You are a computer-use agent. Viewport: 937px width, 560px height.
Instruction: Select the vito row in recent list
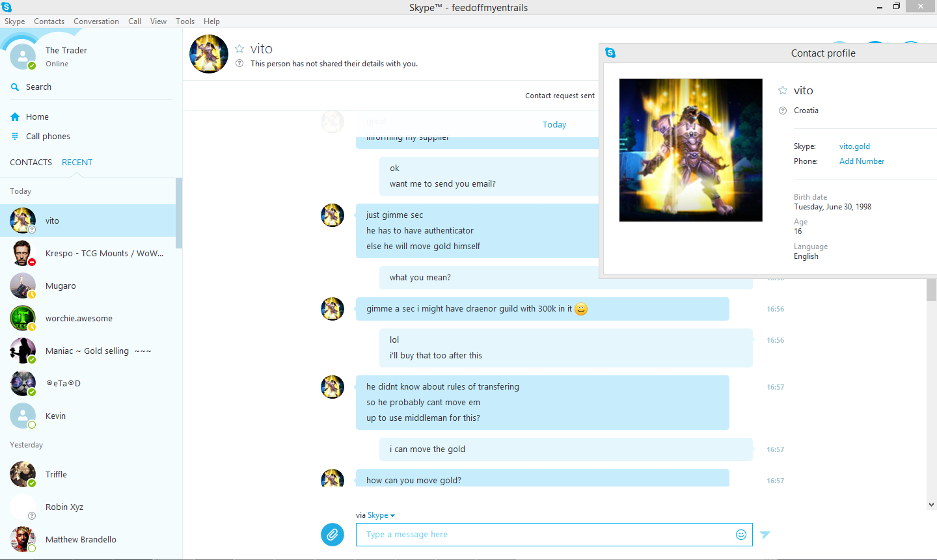[88, 220]
